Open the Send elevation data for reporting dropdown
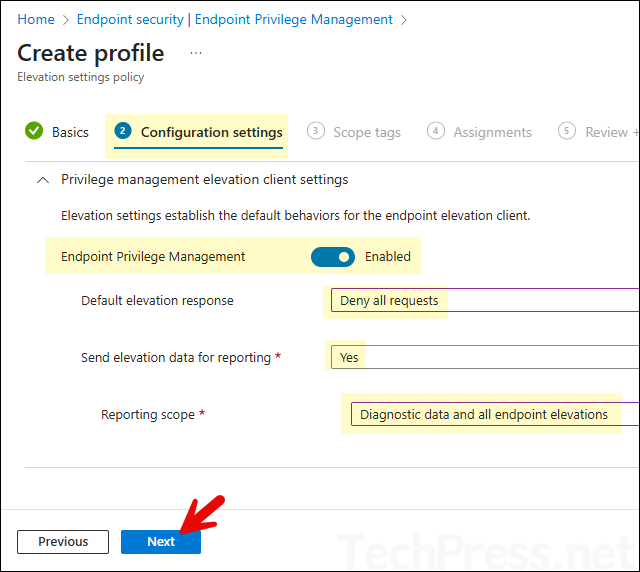The width and height of the screenshot is (640, 572). tap(485, 357)
